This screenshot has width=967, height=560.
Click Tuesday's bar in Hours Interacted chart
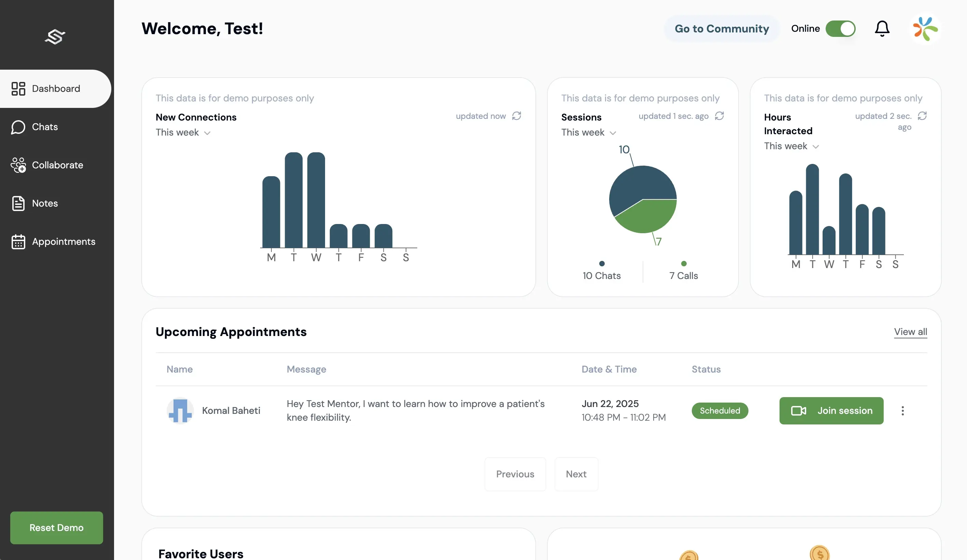click(812, 210)
